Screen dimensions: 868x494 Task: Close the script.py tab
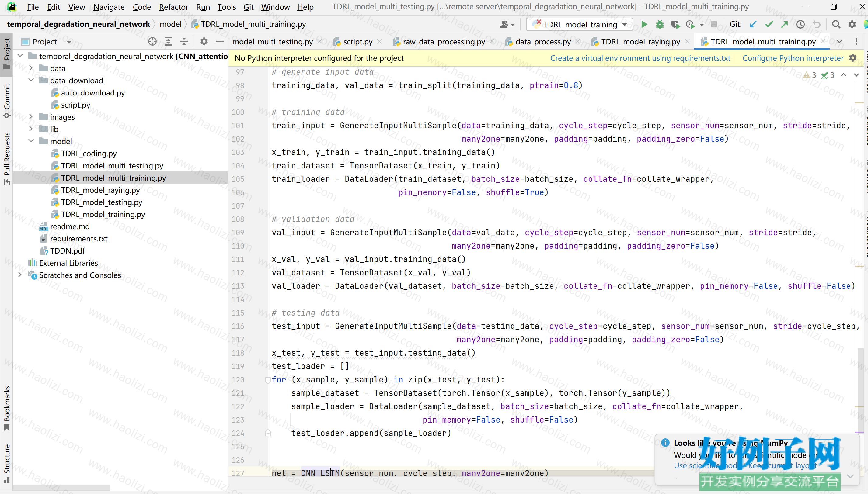point(379,41)
